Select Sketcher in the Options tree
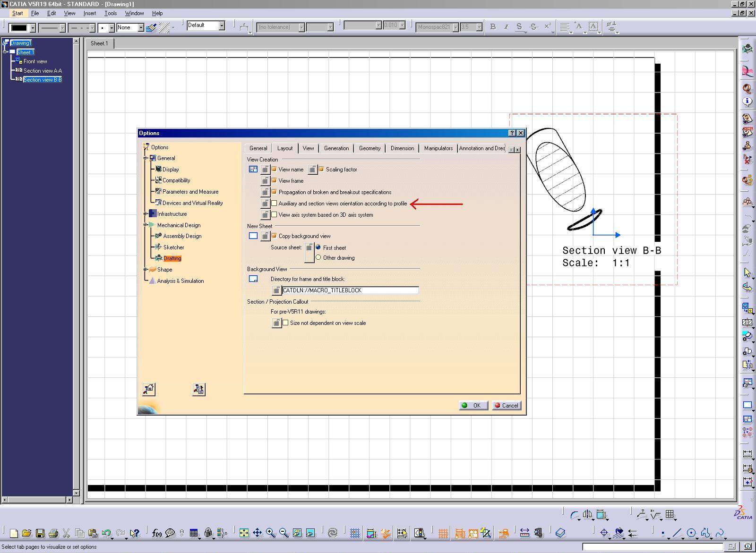This screenshot has height=553, width=756. click(173, 247)
